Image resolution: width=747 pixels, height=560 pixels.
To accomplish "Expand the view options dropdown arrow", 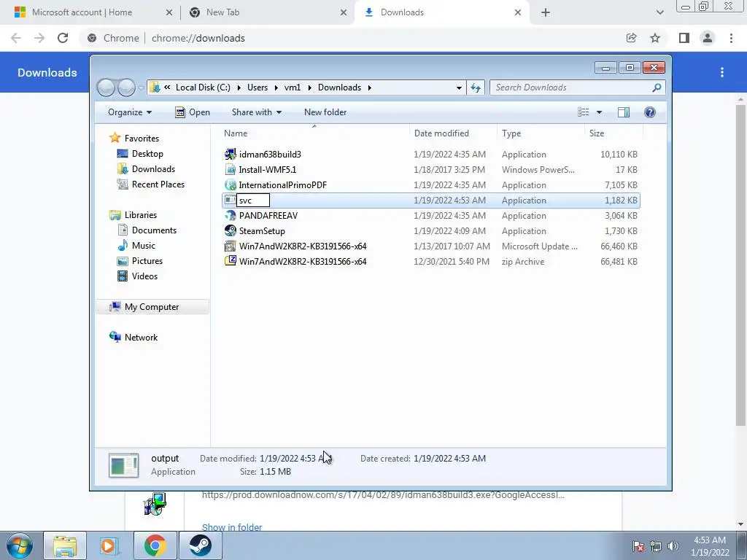I will (x=600, y=112).
